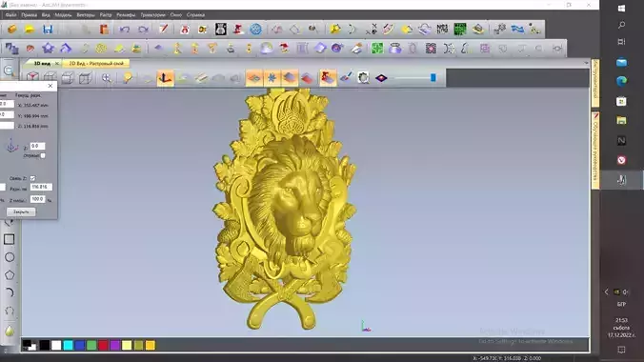
Task: Open the Модель menu
Action: 63,15
